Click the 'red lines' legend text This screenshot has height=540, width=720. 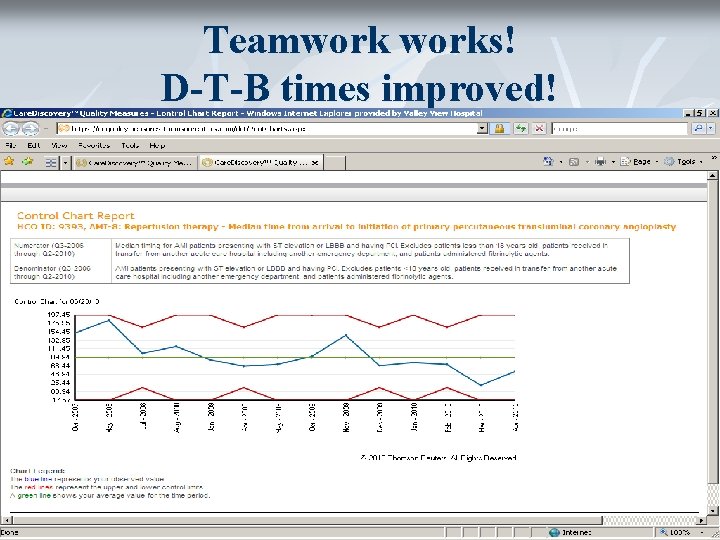click(x=39, y=487)
